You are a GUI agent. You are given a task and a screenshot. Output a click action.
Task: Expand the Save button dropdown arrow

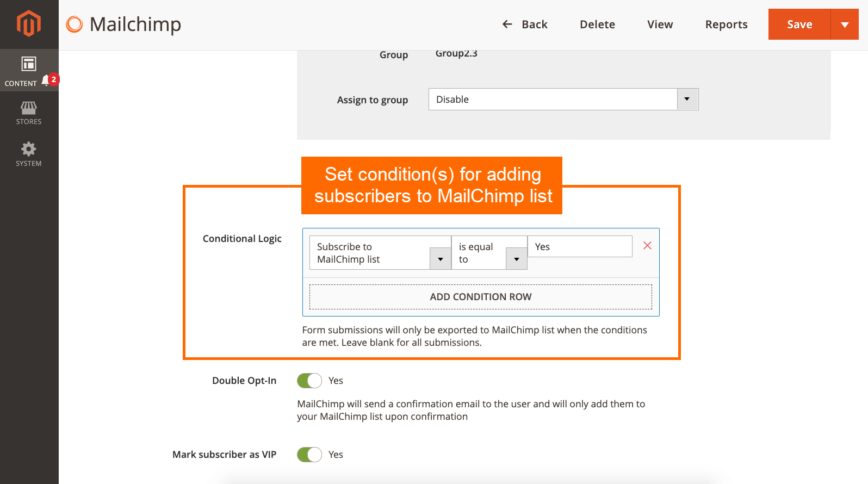click(845, 24)
